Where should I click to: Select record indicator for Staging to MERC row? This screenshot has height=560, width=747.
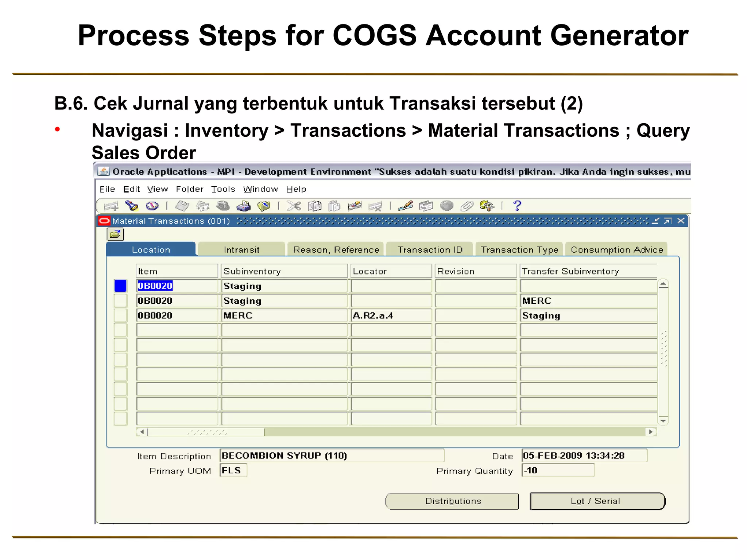[120, 301]
